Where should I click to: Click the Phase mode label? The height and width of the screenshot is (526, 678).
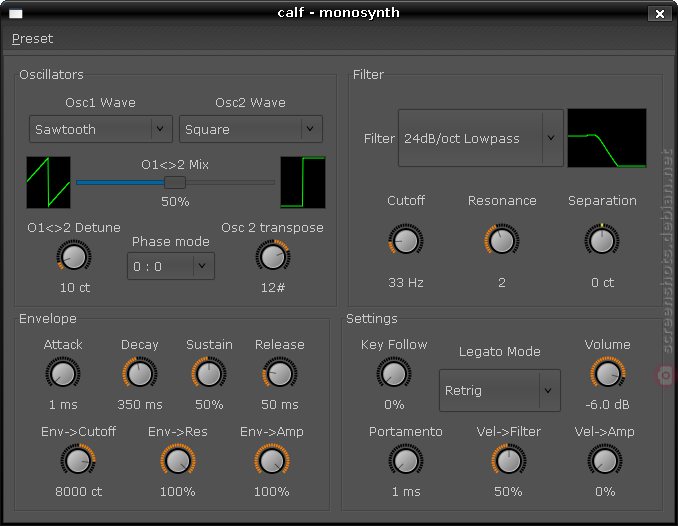[171, 241]
